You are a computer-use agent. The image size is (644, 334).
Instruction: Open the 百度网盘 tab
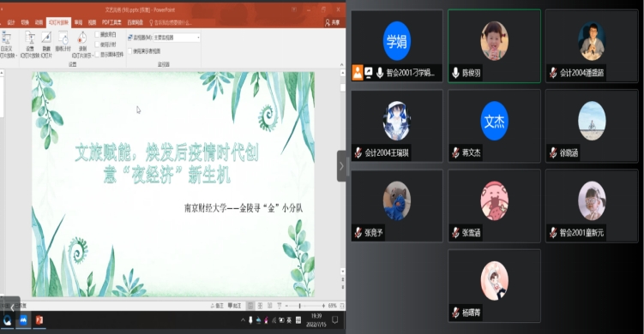[x=135, y=22]
